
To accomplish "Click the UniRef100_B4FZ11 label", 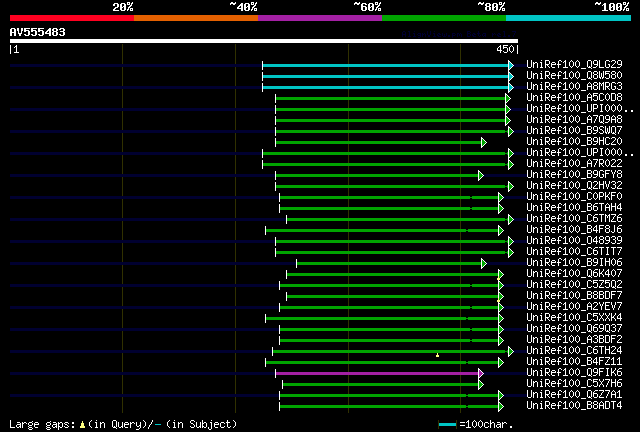I will [x=574, y=362].
